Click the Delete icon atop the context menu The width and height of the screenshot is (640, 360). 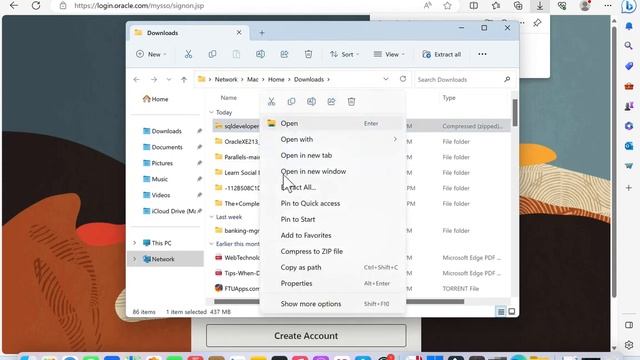tap(351, 101)
